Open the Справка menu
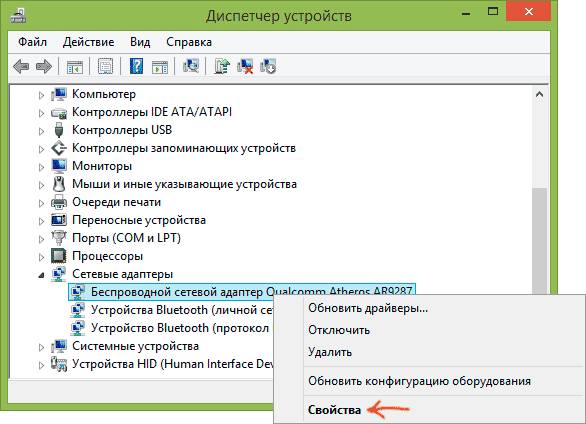 (x=189, y=42)
